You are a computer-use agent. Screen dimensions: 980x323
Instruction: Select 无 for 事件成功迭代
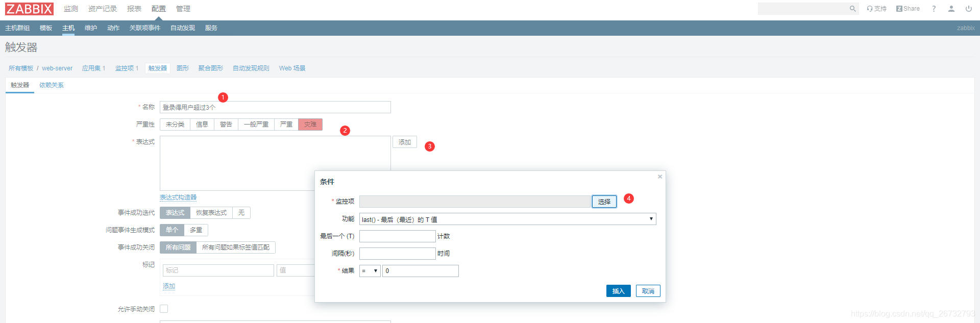(241, 213)
